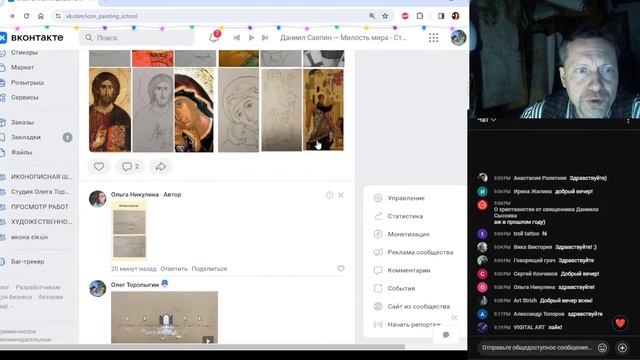Open ИКОНОПИСНАЯ Ш... community link
Image resolution: width=640 pixels, height=360 pixels.
[x=41, y=177]
